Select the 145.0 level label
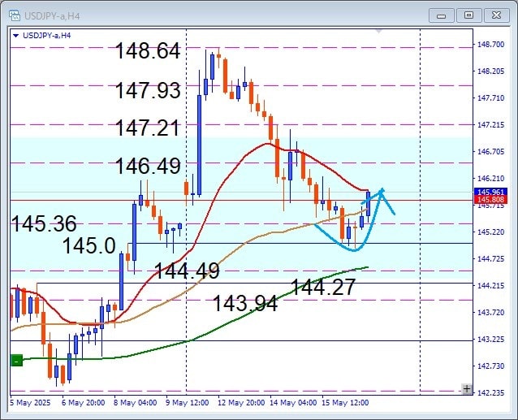This screenshot has width=518, height=420. [88, 245]
